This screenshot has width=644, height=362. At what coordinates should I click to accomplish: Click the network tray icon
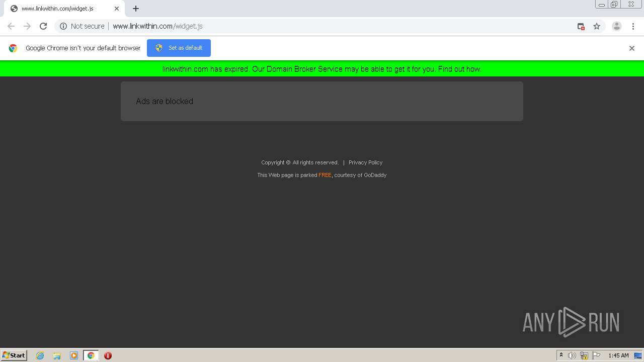pyautogui.click(x=584, y=355)
